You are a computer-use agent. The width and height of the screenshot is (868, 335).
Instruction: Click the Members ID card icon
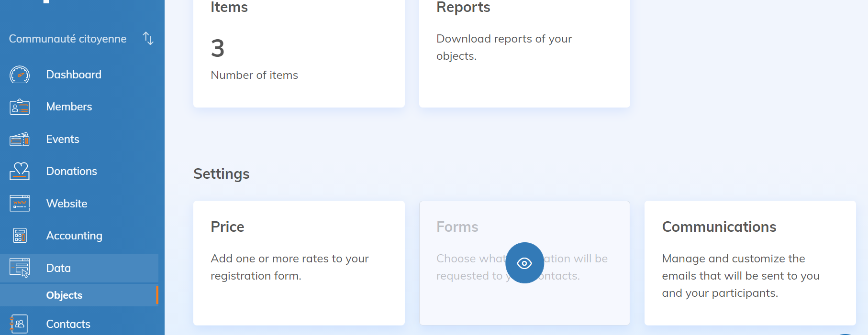[20, 107]
